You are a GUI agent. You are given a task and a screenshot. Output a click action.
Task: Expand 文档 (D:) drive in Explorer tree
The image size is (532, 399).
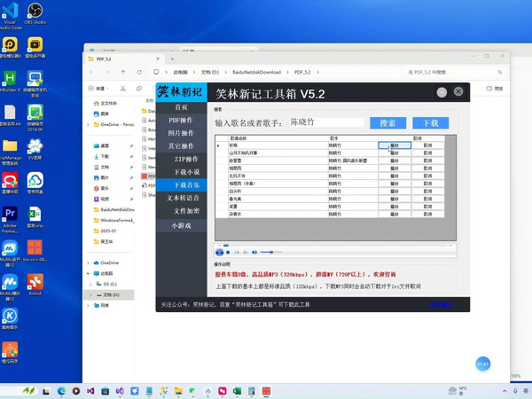pos(90,295)
